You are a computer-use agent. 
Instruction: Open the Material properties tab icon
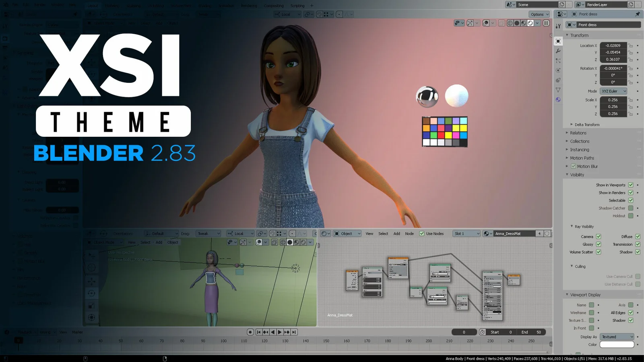558,100
